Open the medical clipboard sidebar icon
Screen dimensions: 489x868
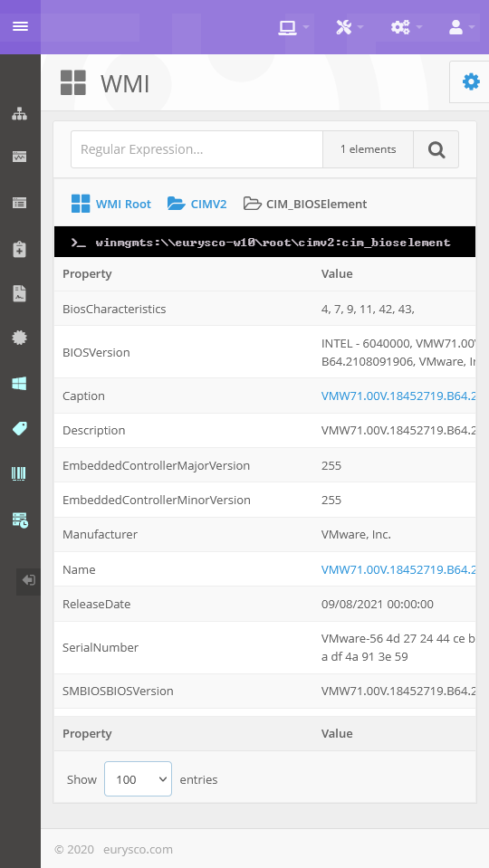coord(20,249)
